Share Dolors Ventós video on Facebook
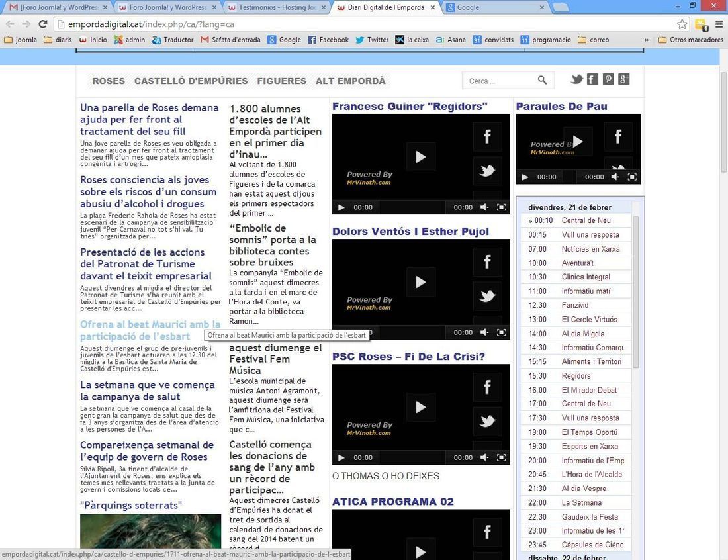The image size is (728, 560). pos(487,262)
